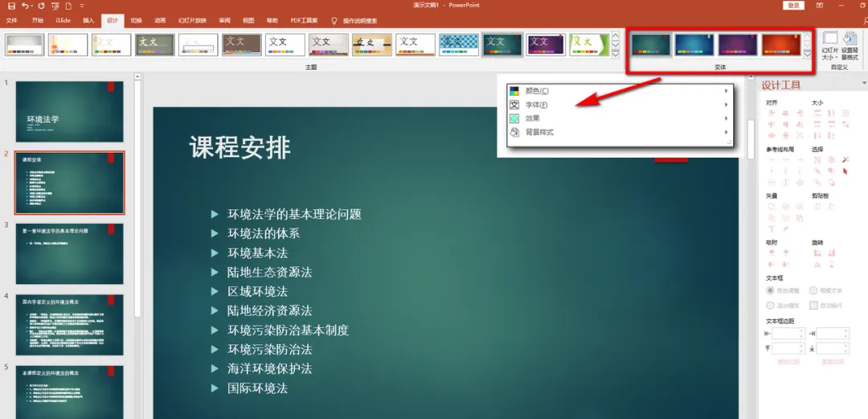This screenshot has width=868, height=419.
Task: Expand the themes gallery more arrow
Action: (x=615, y=55)
